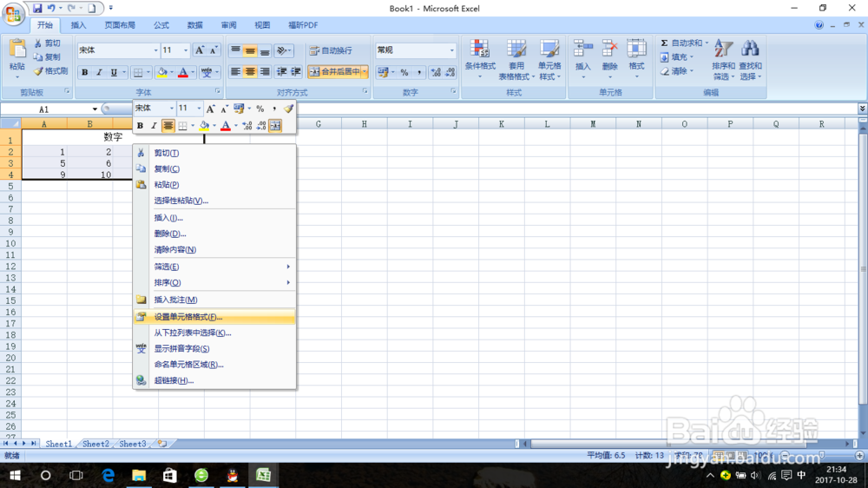Click the Format Painter (格式刷) in ribbon
Screen dimensions: 868x488
[x=50, y=71]
